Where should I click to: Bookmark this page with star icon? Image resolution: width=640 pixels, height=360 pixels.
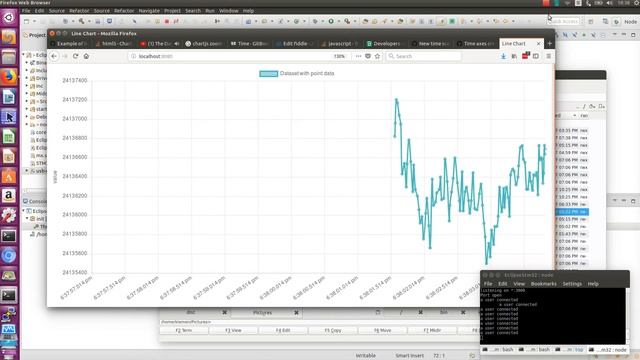tap(378, 56)
